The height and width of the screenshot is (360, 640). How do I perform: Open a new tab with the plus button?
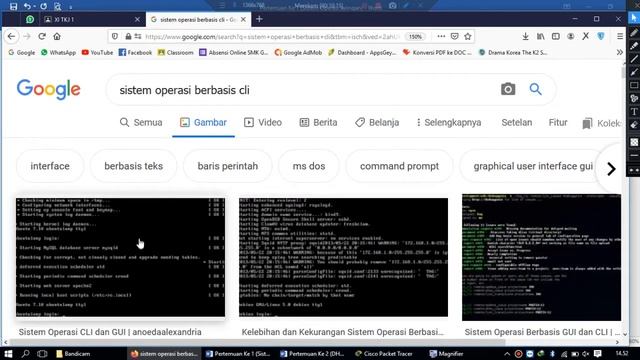pyautogui.click(x=259, y=19)
